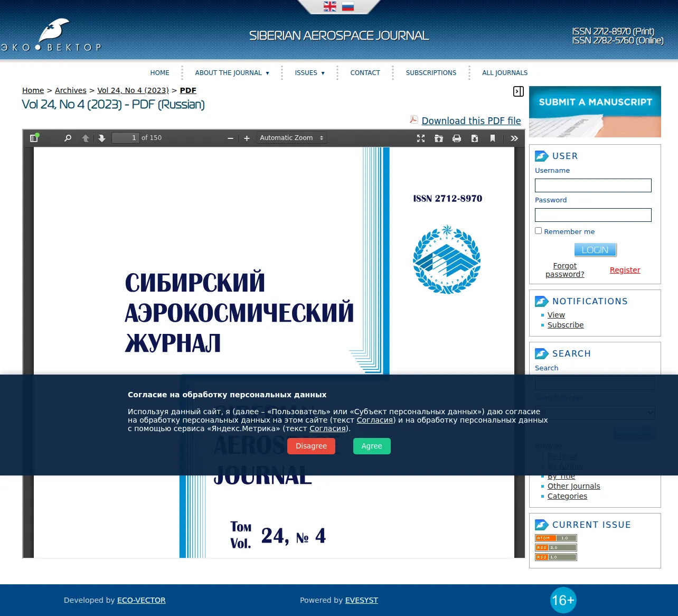Click the PDF breadcrumb link
The height and width of the screenshot is (616, 678).
188,90
